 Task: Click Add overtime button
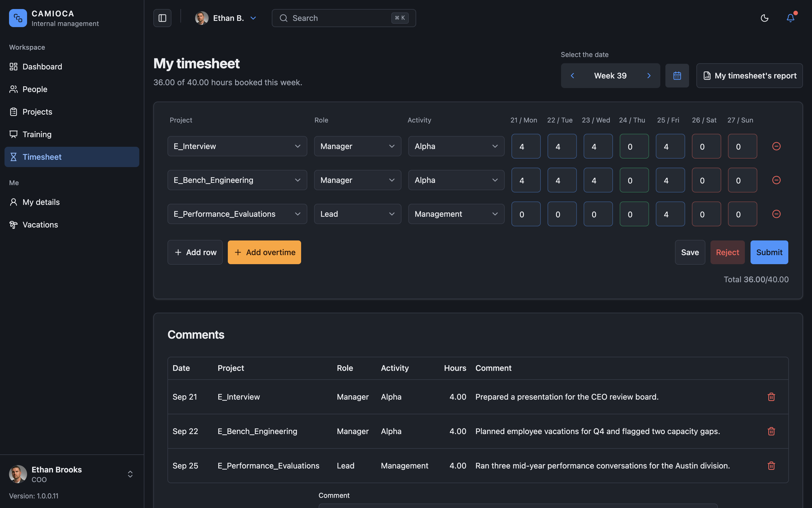(264, 252)
